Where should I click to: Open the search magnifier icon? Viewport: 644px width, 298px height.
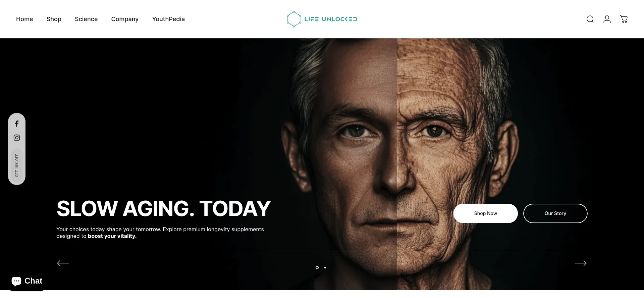pyautogui.click(x=590, y=19)
